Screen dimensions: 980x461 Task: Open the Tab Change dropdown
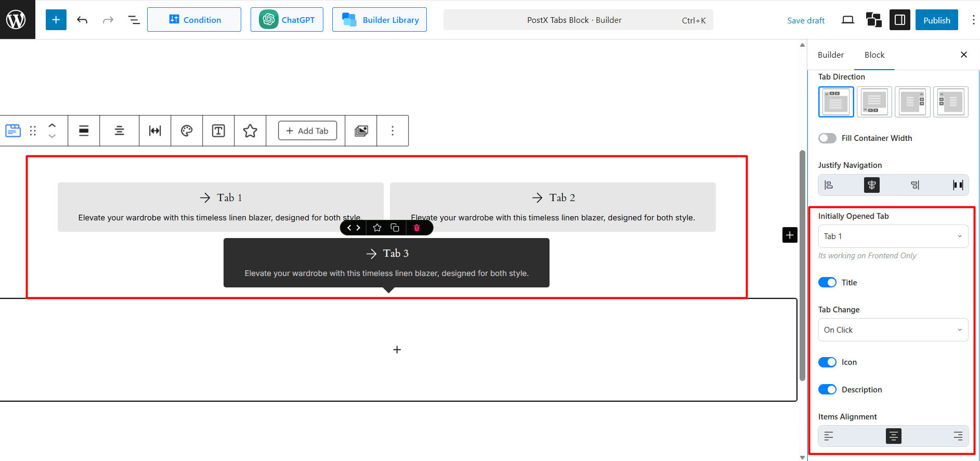click(893, 330)
